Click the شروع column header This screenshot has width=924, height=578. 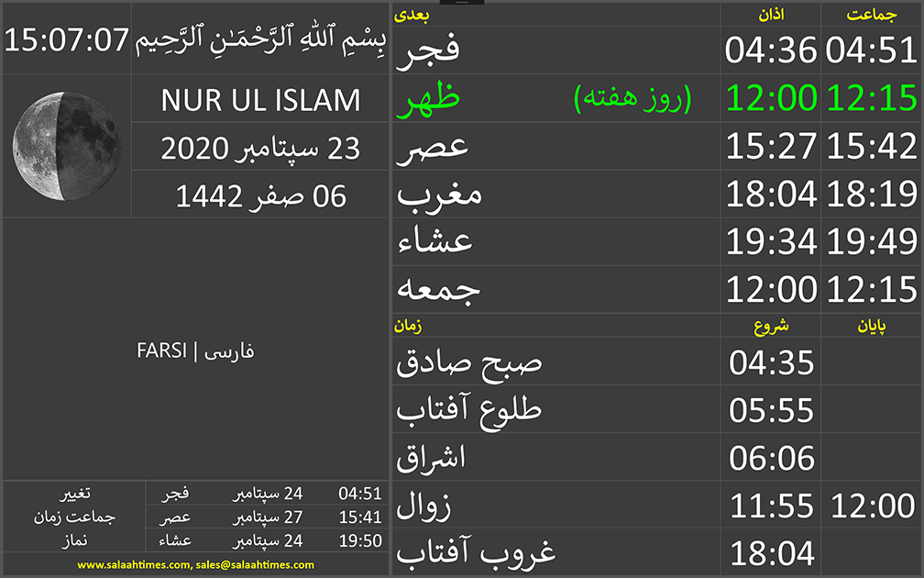click(771, 325)
